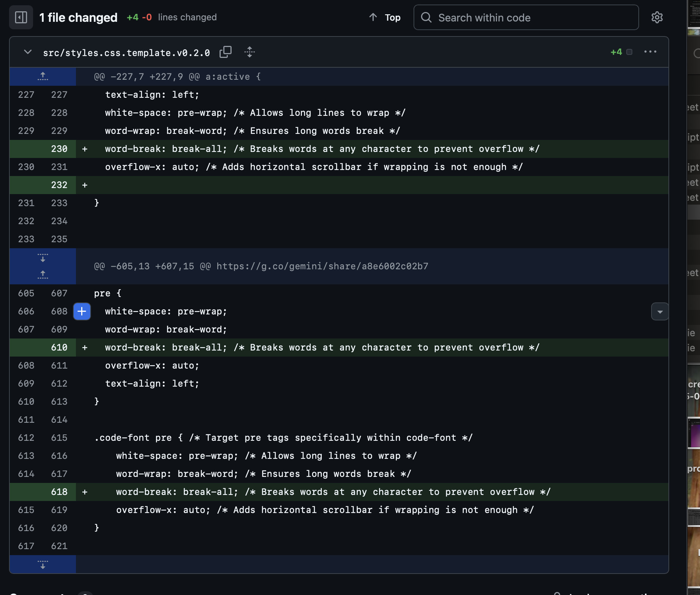Expand down after line 235
This screenshot has height=595, width=700.
43,257
